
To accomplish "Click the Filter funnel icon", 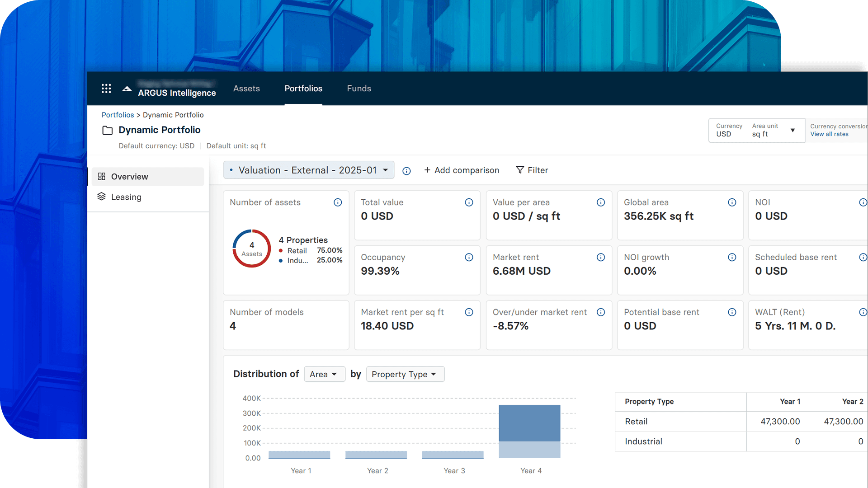I will pos(520,170).
